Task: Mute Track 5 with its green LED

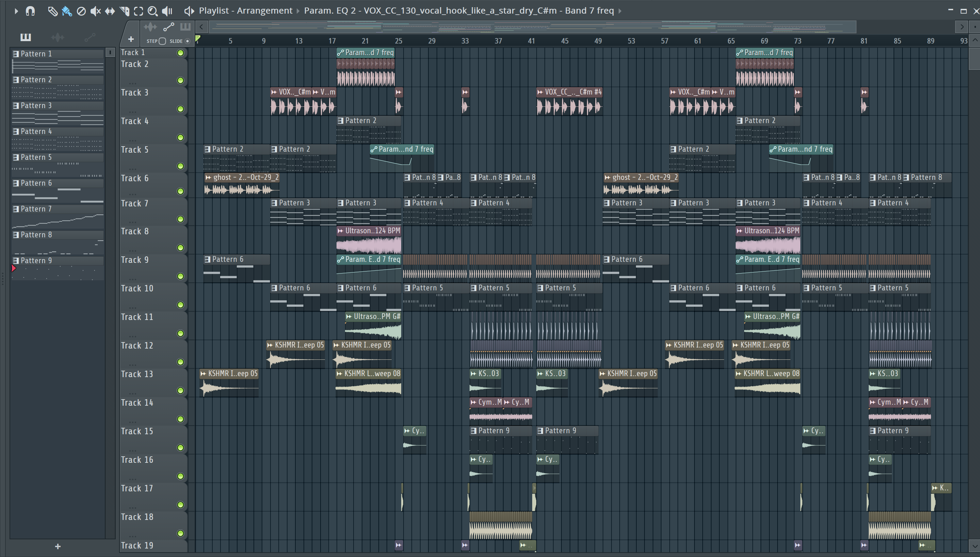Action: (x=180, y=166)
